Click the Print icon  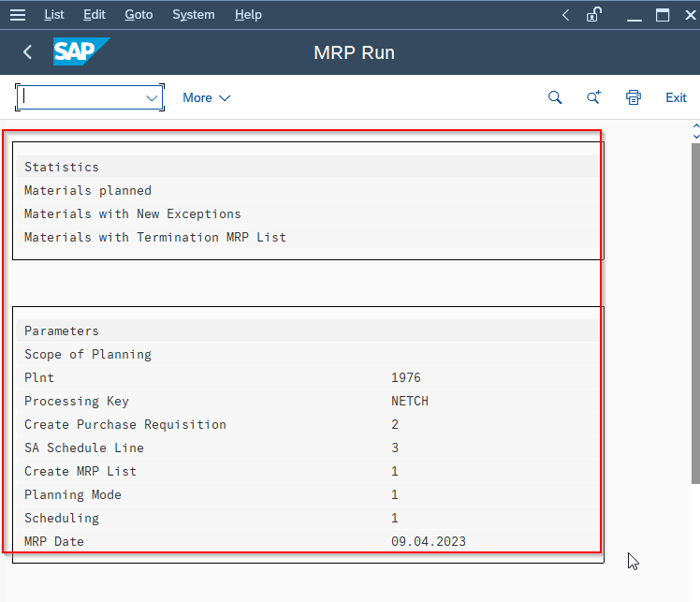[x=633, y=97]
